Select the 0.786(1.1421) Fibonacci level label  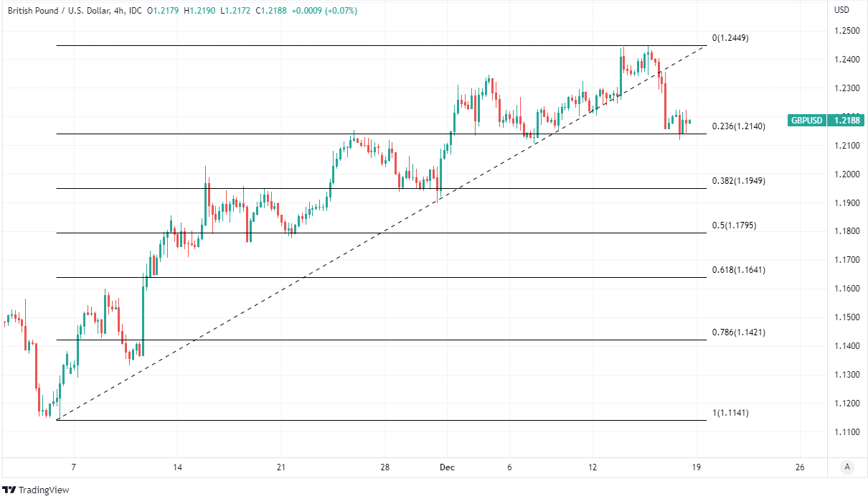tap(738, 332)
